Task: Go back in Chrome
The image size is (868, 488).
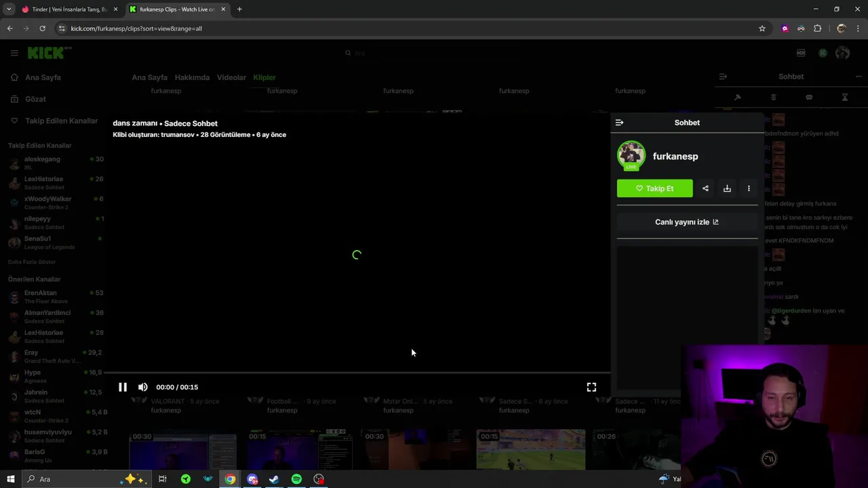Action: (x=9, y=28)
